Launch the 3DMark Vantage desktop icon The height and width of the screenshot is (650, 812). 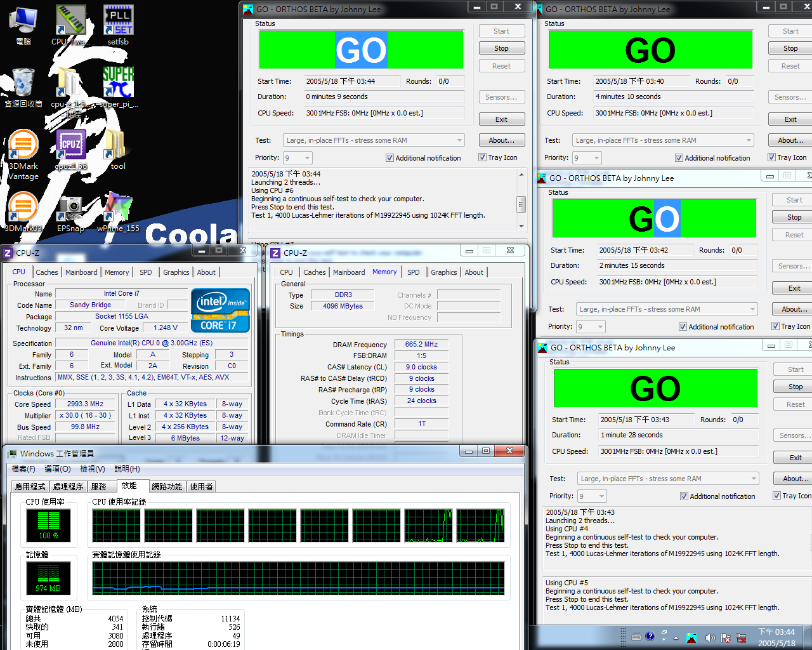pyautogui.click(x=23, y=154)
